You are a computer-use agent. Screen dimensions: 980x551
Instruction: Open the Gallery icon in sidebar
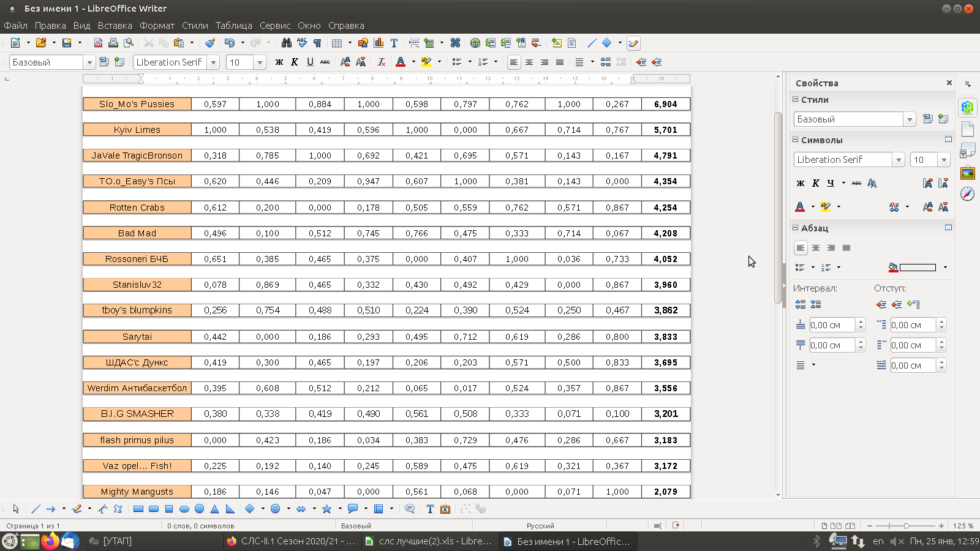click(967, 173)
